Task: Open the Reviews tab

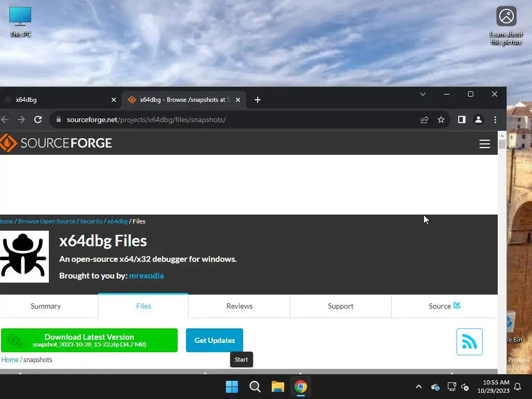Action: [240, 306]
